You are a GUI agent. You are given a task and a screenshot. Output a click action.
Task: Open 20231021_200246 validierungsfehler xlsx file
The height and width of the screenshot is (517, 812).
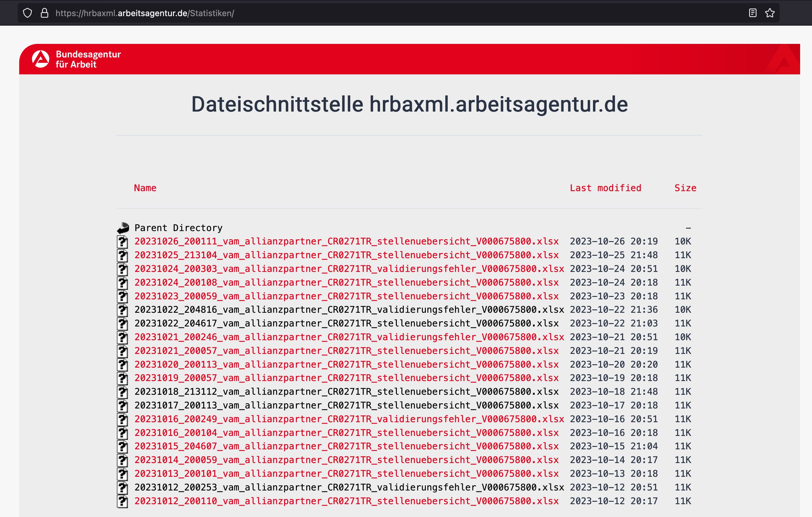[x=349, y=337]
